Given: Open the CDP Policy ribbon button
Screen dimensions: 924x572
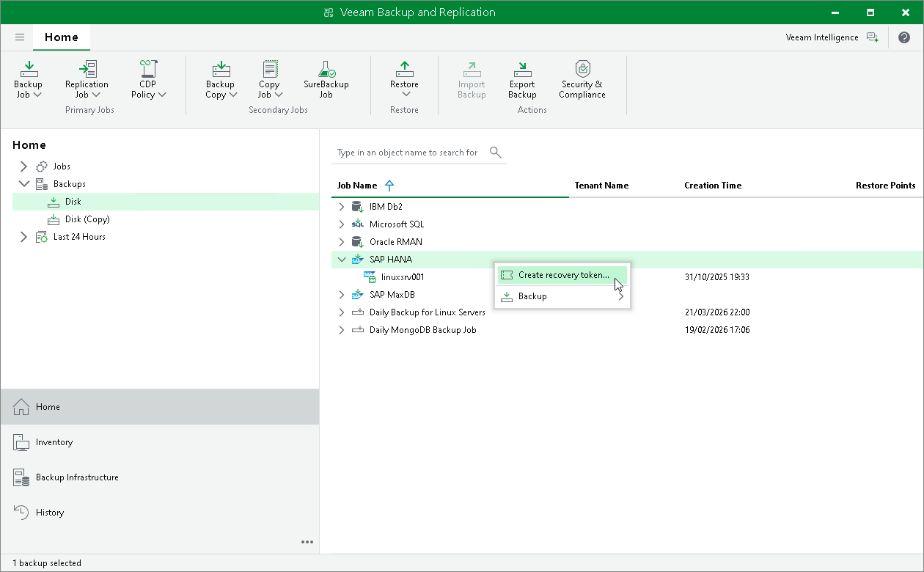Looking at the screenshot, I should tap(148, 79).
